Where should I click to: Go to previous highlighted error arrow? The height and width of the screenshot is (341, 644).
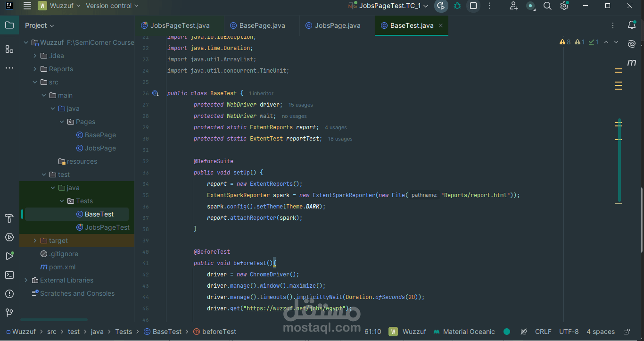[606, 42]
